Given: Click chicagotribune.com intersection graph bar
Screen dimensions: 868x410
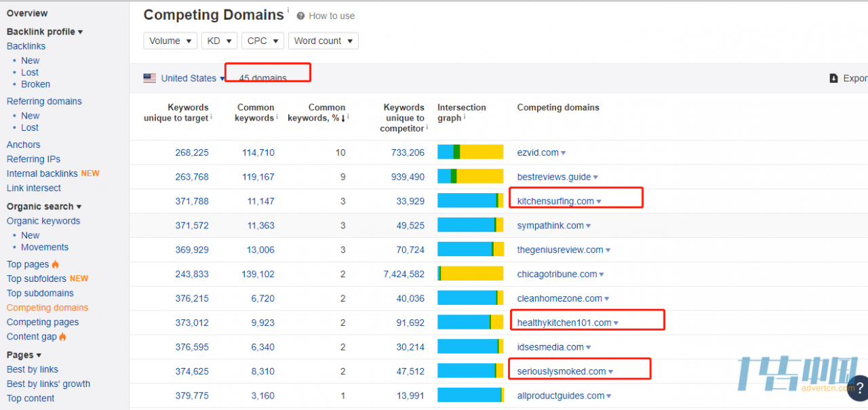Looking at the screenshot, I should (x=471, y=274).
